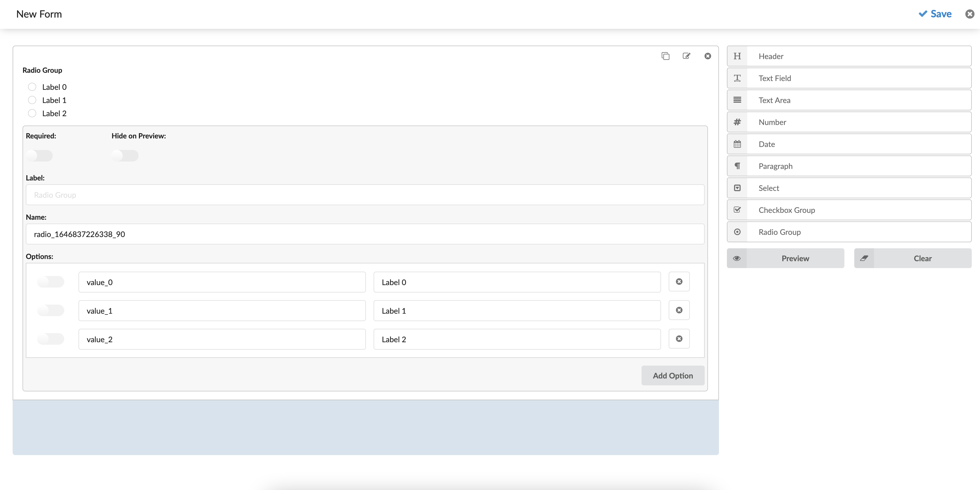Select the Number field type icon

tap(738, 122)
